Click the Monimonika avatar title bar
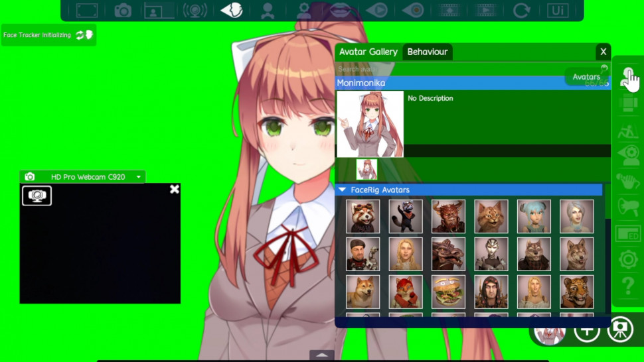This screenshot has height=362, width=644. (472, 83)
